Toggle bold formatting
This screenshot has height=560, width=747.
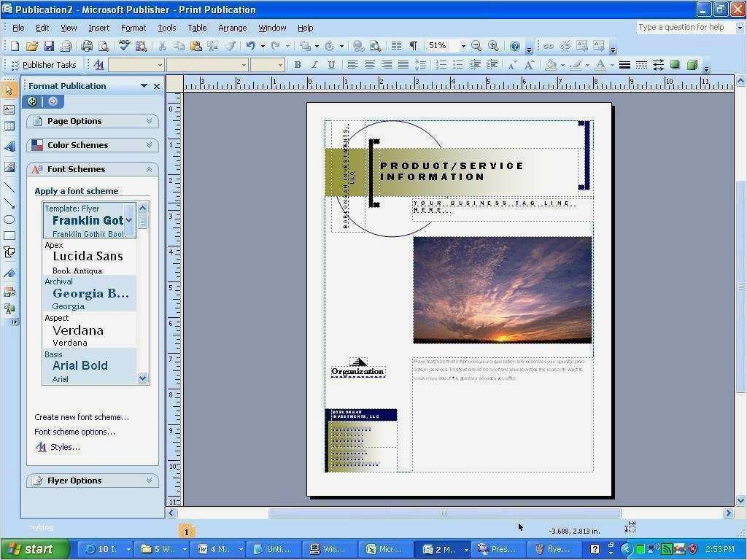(298, 65)
